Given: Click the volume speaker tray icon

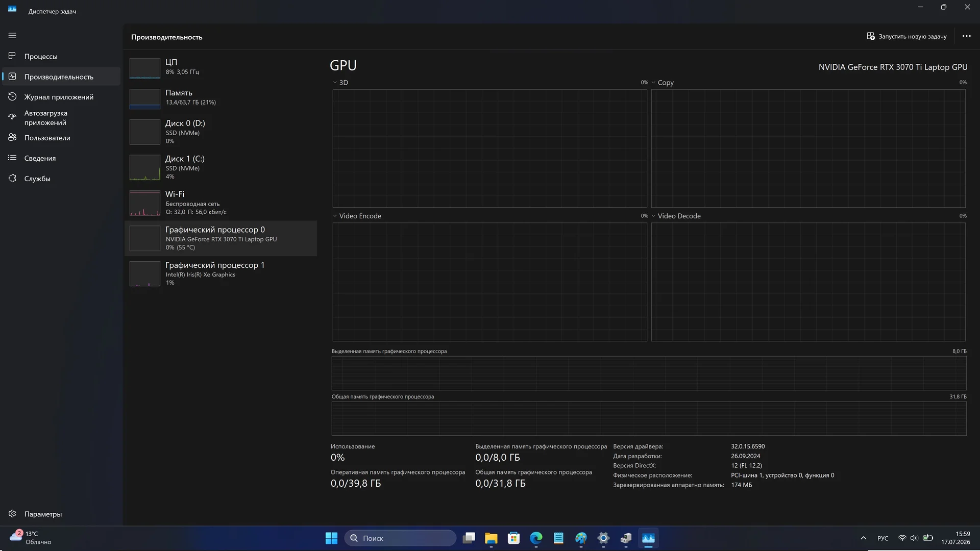Looking at the screenshot, I should pos(914,538).
